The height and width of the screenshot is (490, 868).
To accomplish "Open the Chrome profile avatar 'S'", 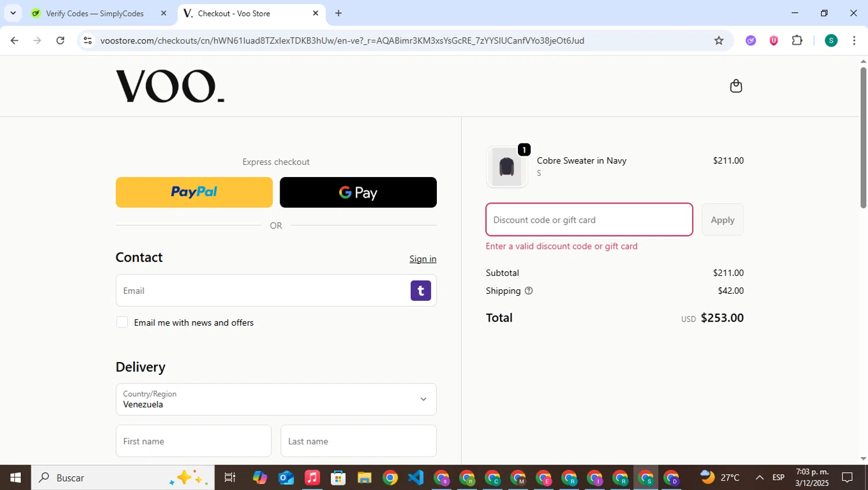I will pos(831,40).
